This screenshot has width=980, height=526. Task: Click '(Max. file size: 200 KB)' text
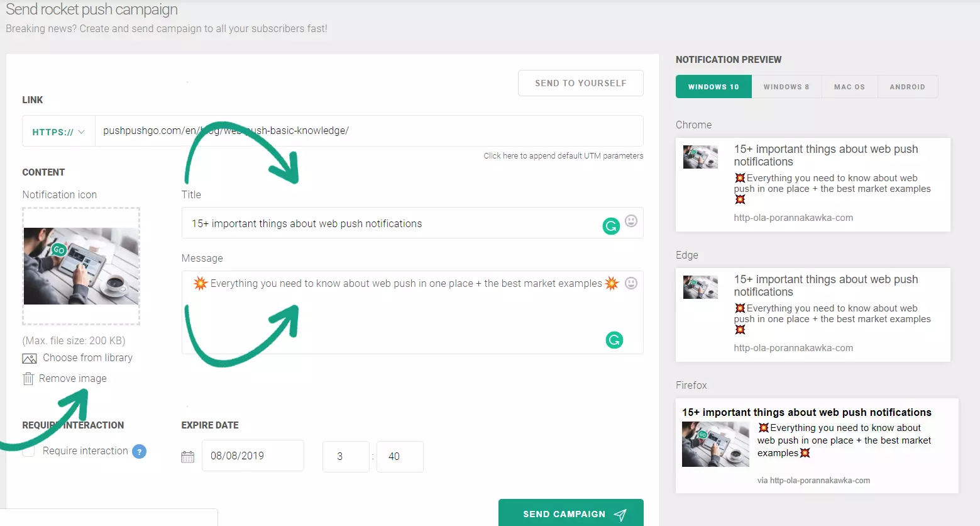(74, 340)
